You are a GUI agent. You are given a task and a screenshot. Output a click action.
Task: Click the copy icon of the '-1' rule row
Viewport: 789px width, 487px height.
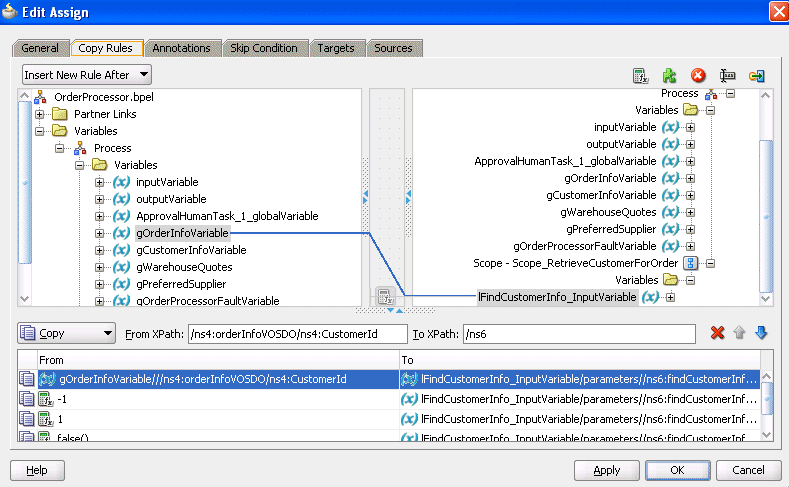click(26, 399)
